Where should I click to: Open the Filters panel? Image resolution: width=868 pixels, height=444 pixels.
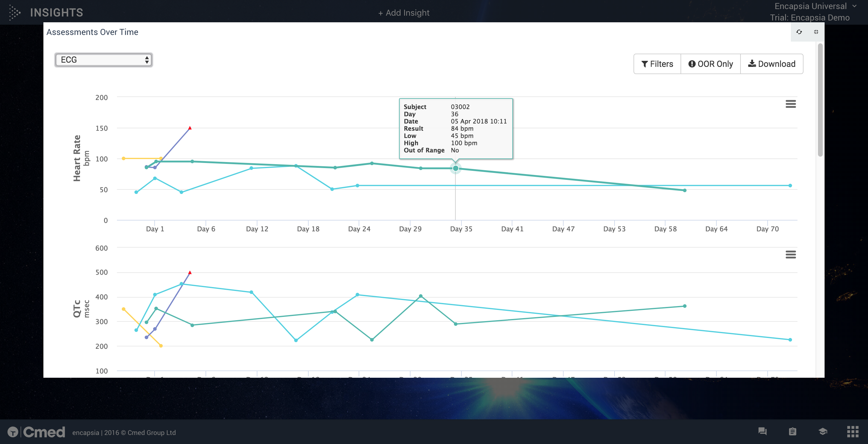click(657, 64)
